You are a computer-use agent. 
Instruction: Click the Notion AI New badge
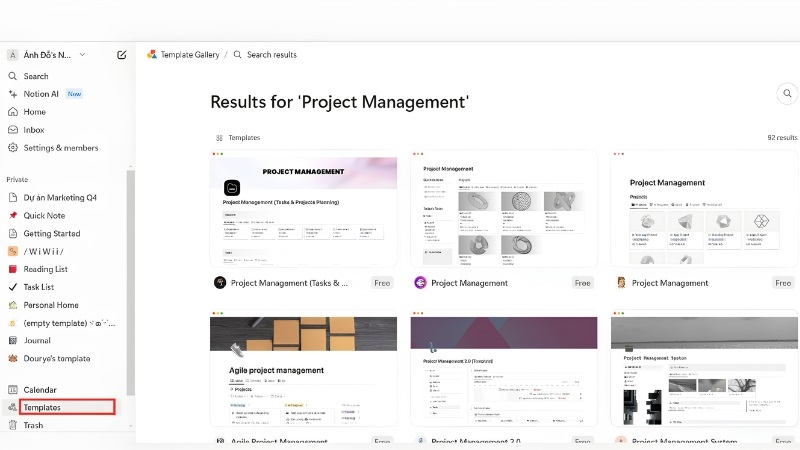click(74, 94)
